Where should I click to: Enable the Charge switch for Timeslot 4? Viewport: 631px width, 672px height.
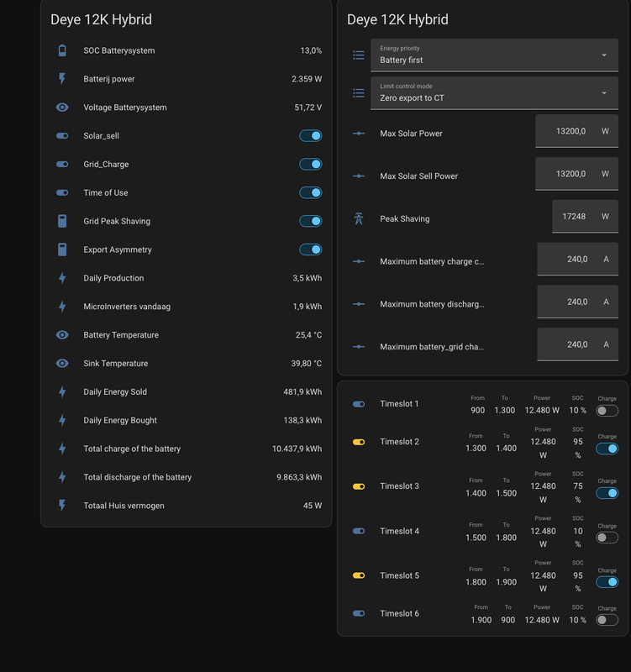point(607,538)
